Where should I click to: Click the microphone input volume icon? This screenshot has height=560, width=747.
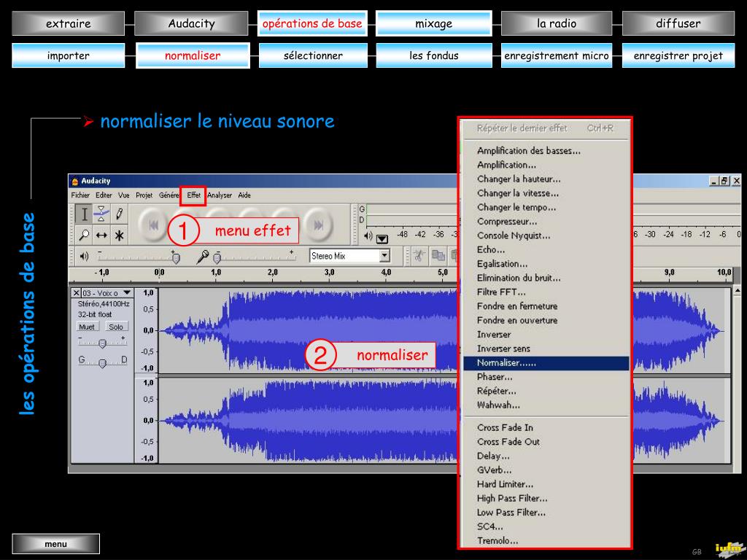(203, 257)
